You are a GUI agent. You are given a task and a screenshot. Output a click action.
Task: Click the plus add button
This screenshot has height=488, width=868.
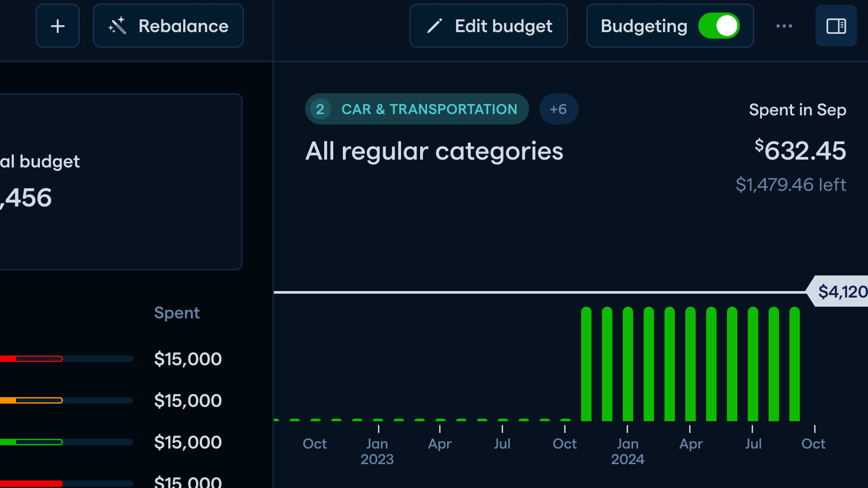coord(58,26)
